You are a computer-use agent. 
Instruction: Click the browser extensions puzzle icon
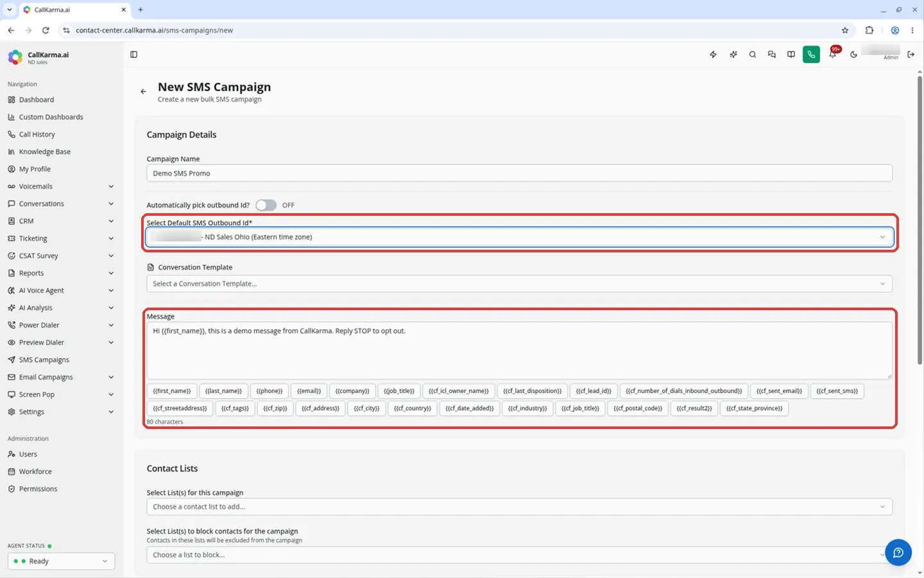pos(869,30)
